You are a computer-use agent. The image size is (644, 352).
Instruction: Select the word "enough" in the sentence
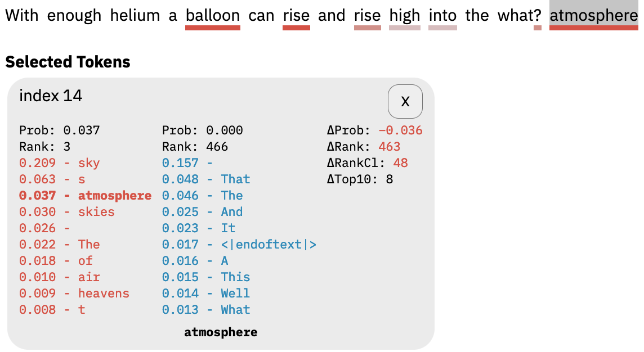(x=74, y=15)
